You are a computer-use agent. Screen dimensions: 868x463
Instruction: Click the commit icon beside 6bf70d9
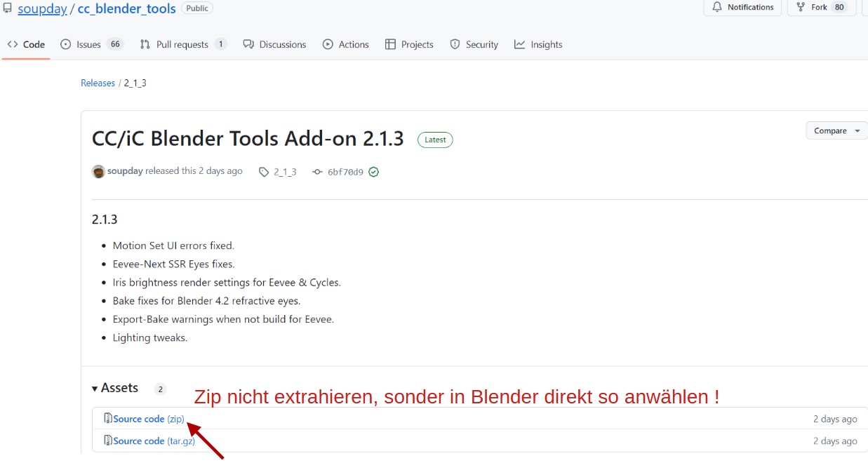317,172
